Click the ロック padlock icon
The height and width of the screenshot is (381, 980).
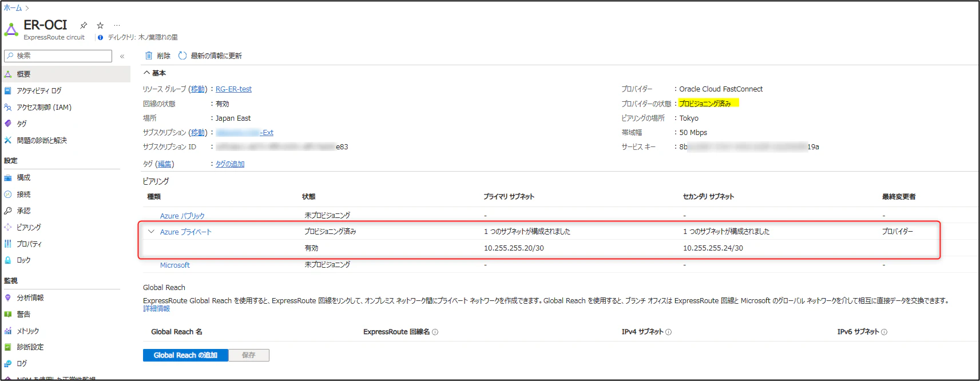(8, 260)
